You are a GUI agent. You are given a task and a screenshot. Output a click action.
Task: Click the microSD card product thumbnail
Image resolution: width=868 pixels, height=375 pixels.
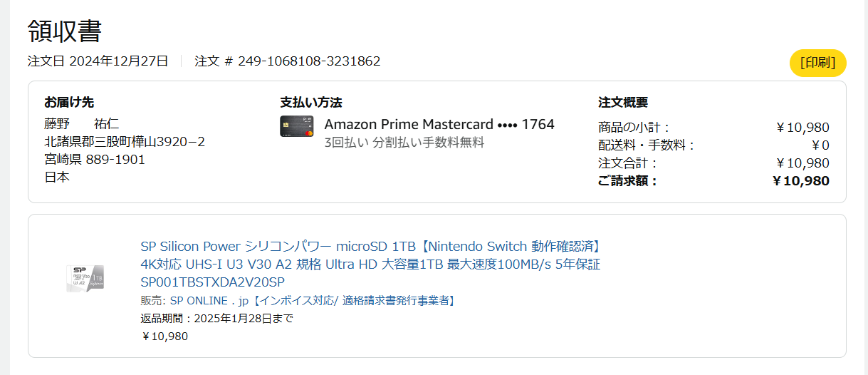pyautogui.click(x=85, y=277)
